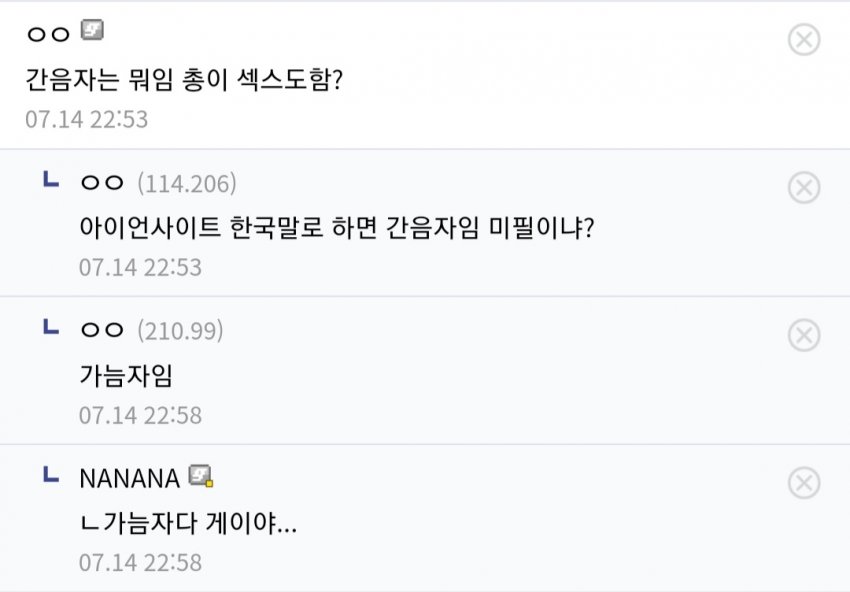This screenshot has height=592, width=850.
Task: Click the X button on the 114.206 reply
Action: click(x=804, y=188)
